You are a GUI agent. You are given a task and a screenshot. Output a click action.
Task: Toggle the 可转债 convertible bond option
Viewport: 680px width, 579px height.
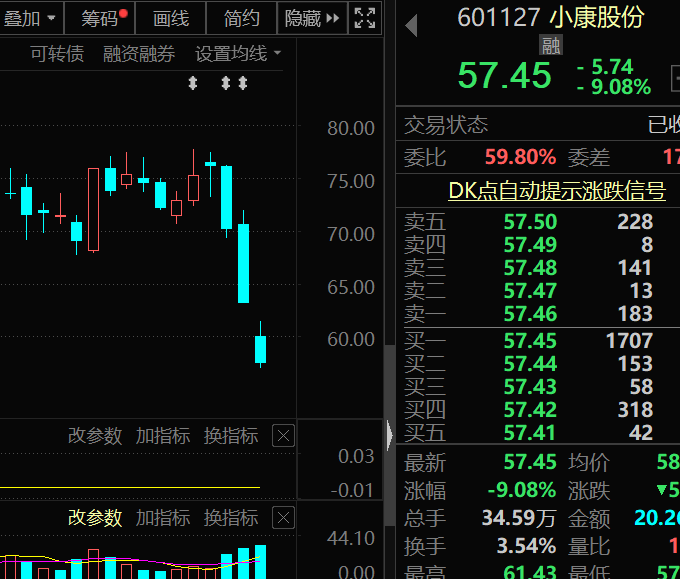point(57,54)
